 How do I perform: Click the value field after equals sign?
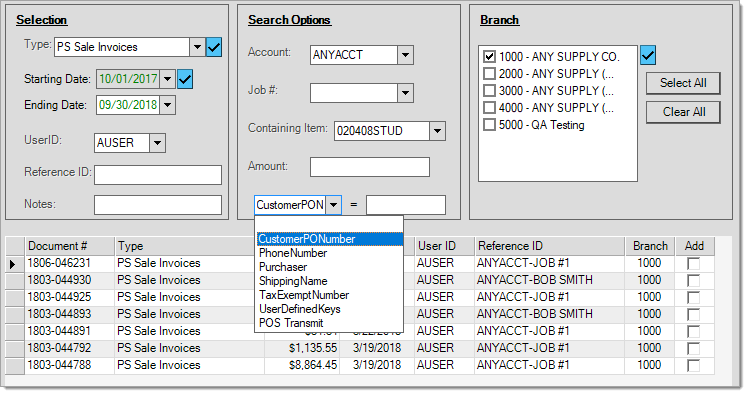[x=406, y=205]
